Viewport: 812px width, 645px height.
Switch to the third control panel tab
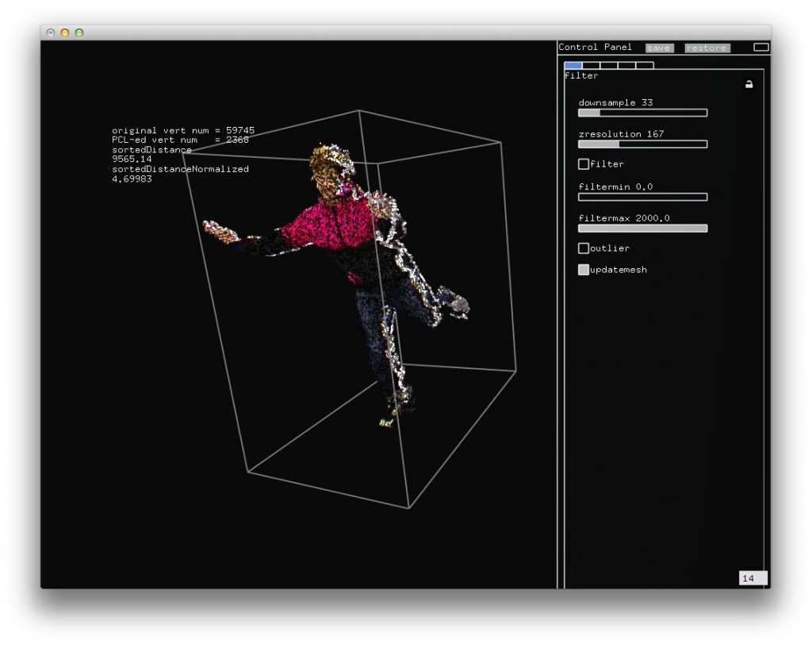pyautogui.click(x=609, y=65)
